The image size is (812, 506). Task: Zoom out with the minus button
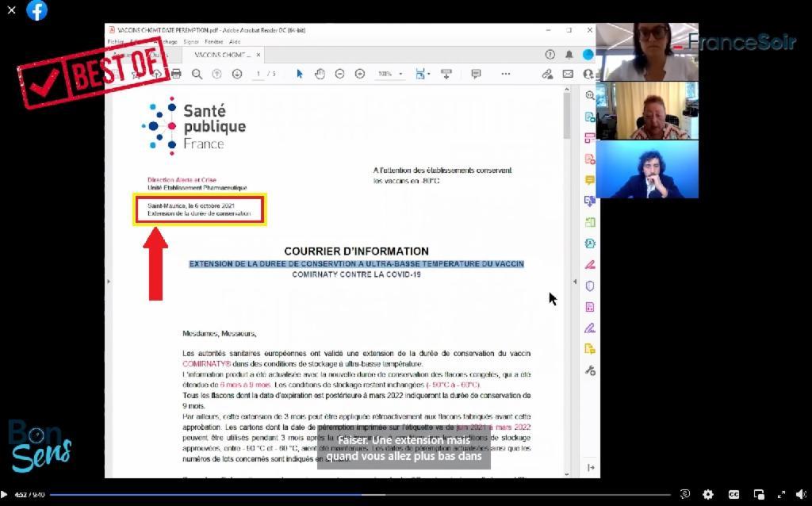click(x=339, y=74)
